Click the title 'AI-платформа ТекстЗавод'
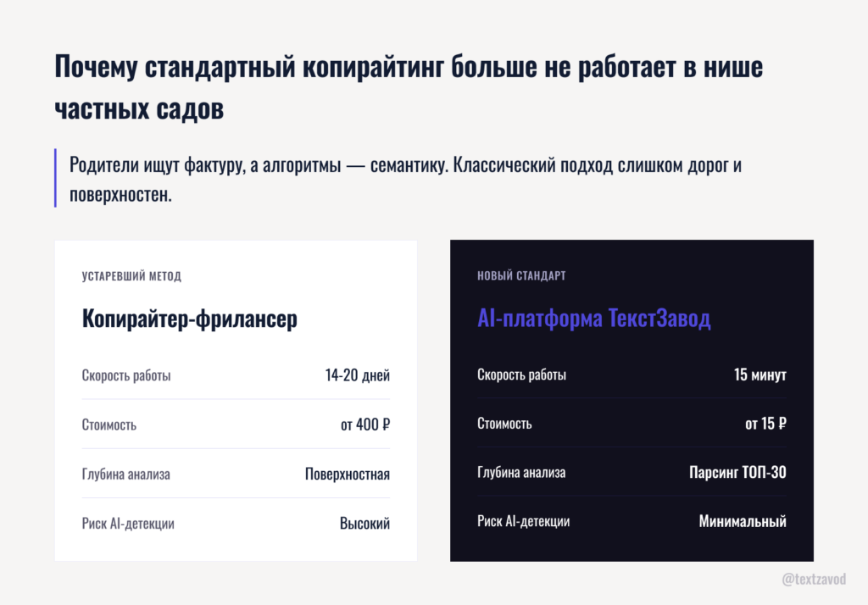Screen dimensions: 868x605 click(594, 319)
